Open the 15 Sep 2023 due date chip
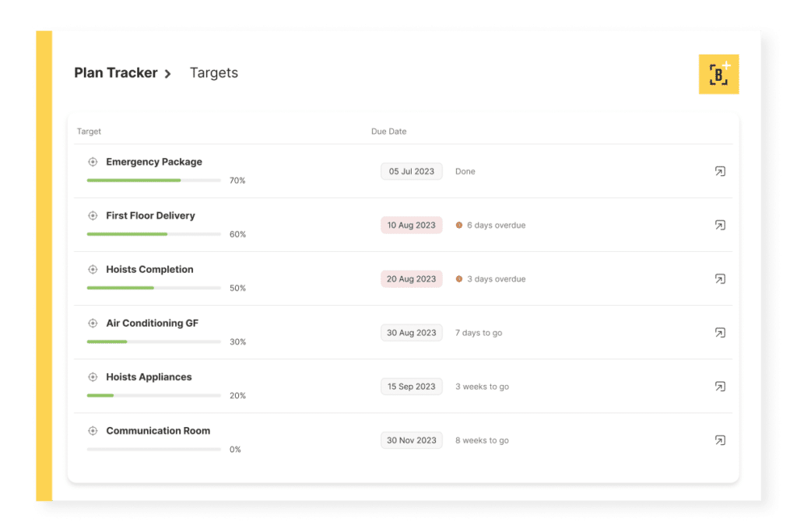Viewport: 797px width, 532px height. [411, 386]
